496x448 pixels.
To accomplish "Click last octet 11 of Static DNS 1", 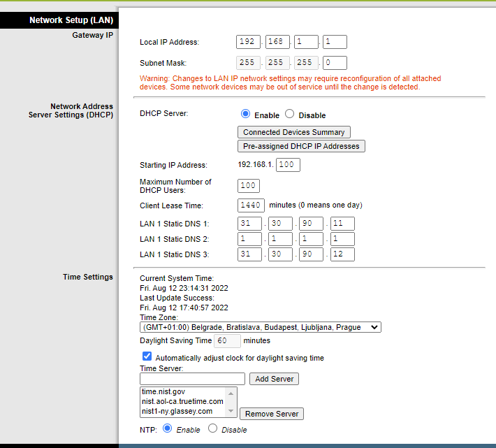I will click(x=342, y=224).
